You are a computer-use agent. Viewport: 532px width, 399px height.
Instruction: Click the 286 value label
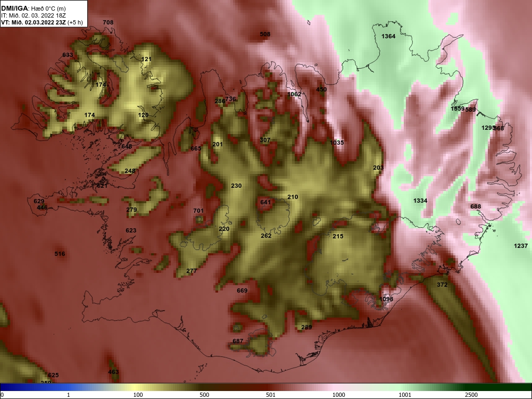point(220,101)
